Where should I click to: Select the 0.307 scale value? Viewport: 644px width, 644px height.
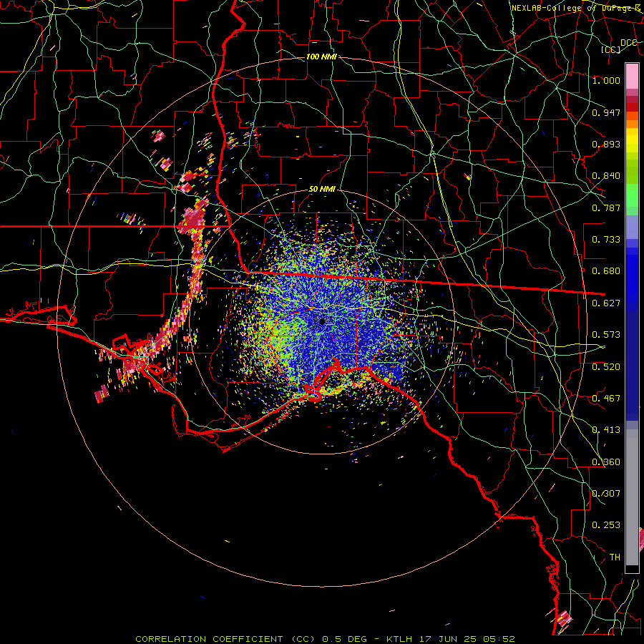pos(606,494)
